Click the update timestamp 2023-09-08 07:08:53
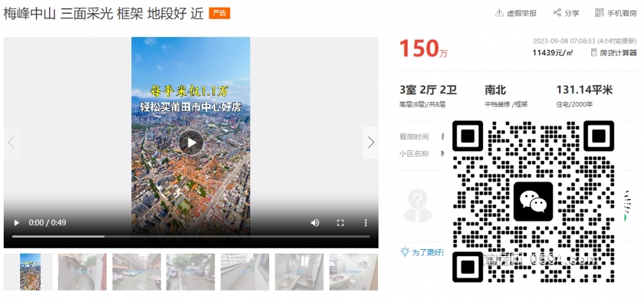The height and width of the screenshot is (302, 644). click(564, 41)
